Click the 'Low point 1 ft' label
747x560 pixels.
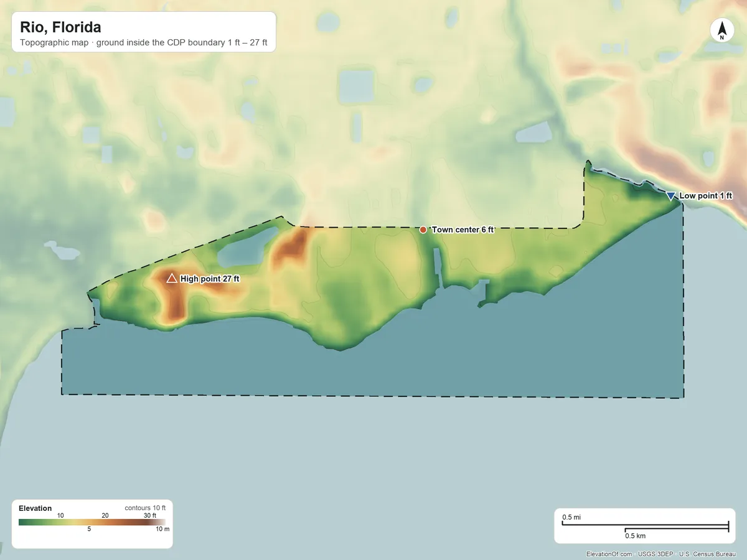[x=706, y=195]
